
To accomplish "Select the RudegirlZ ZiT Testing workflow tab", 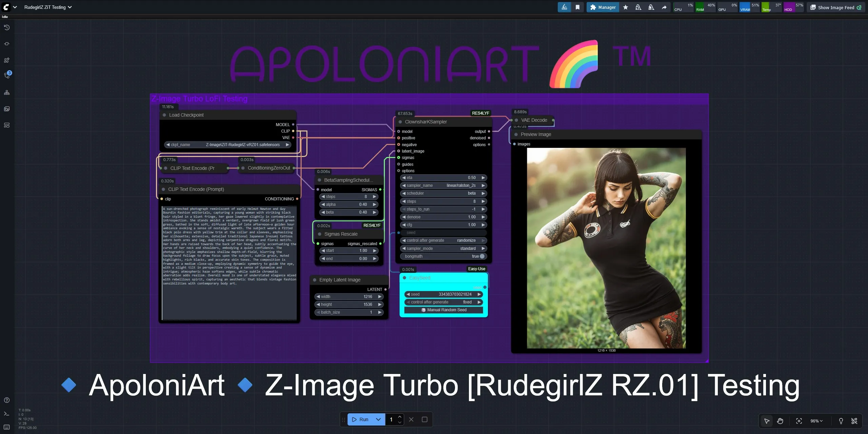I will [48, 7].
